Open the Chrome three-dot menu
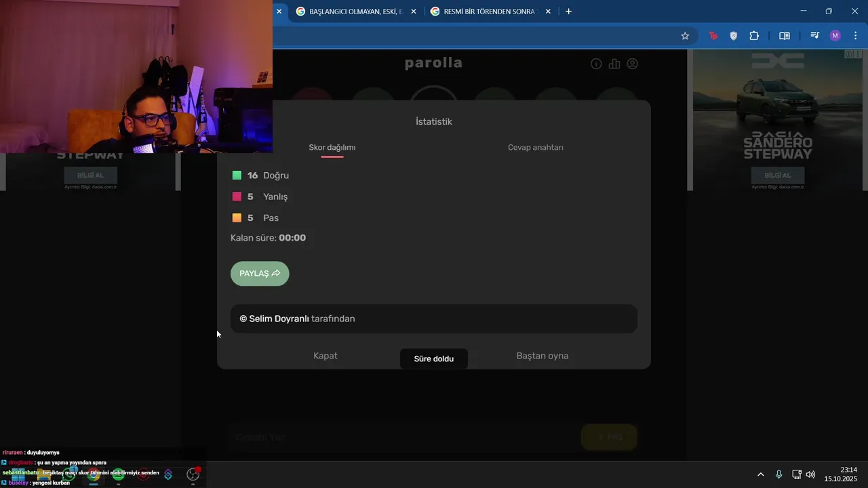 click(x=855, y=36)
